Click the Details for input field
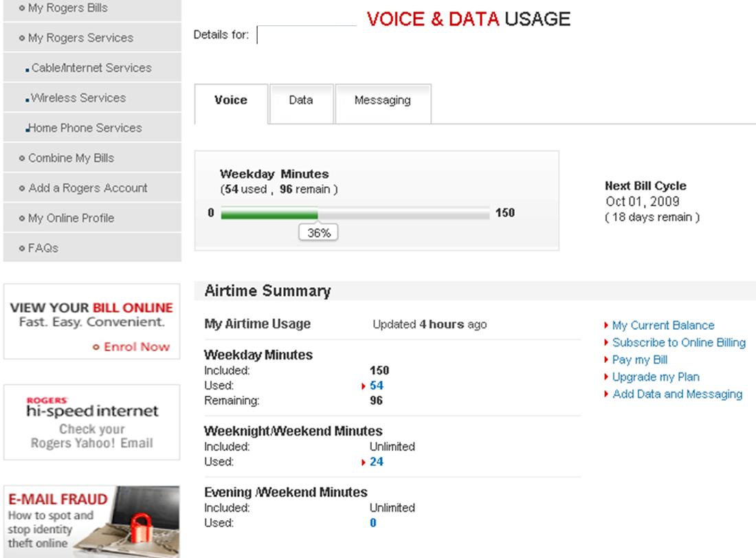 [307, 35]
